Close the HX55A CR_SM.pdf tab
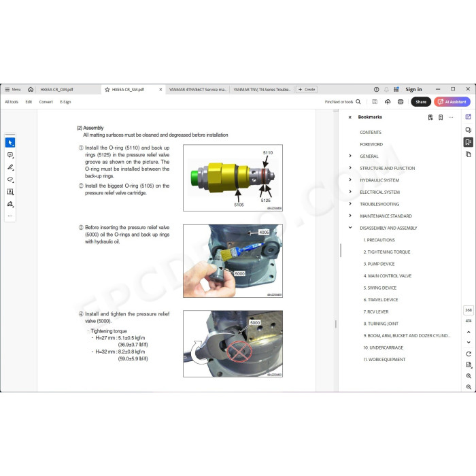The width and height of the screenshot is (476, 476). coord(160,90)
